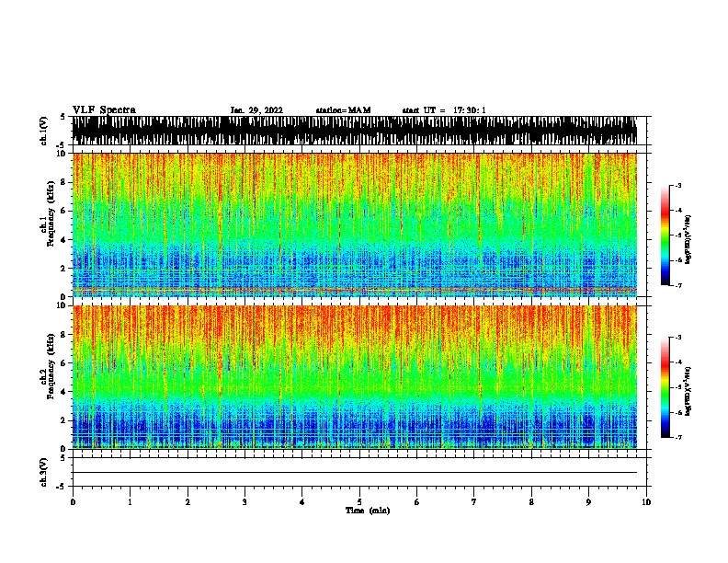Click the ch.2 spectrogram panel

coord(355,377)
